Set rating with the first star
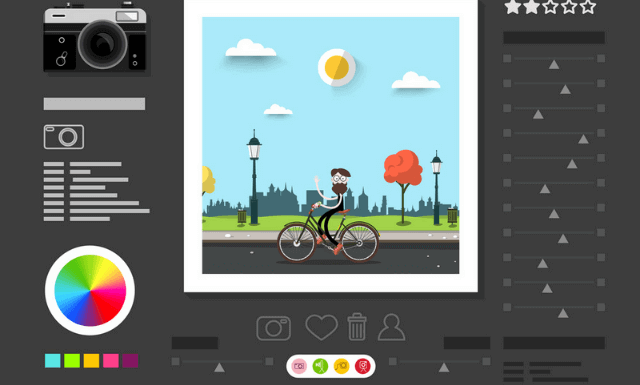This screenshot has width=640, height=385. tap(513, 7)
